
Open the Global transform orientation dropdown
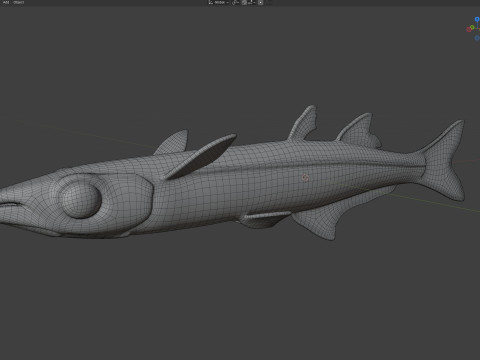[219, 2]
